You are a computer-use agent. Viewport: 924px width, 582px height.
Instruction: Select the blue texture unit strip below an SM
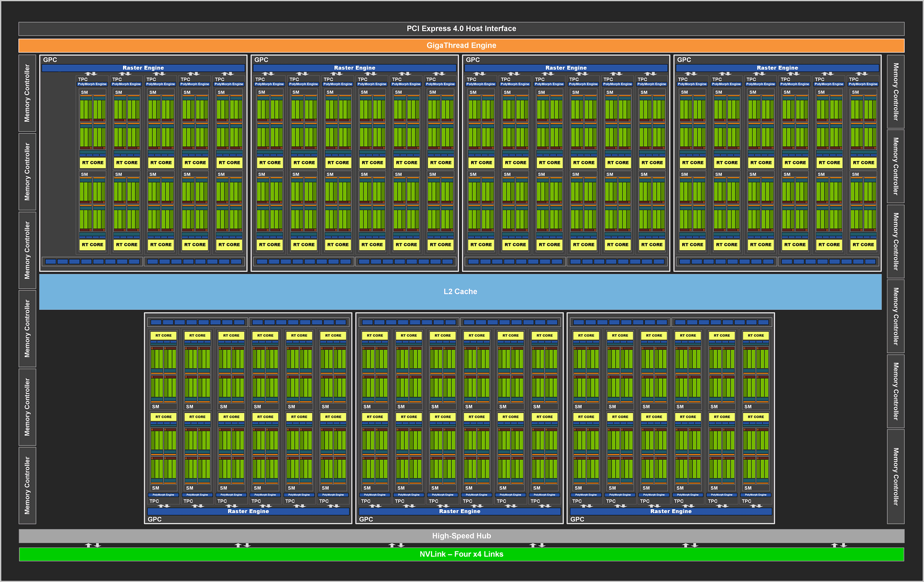[x=92, y=155]
